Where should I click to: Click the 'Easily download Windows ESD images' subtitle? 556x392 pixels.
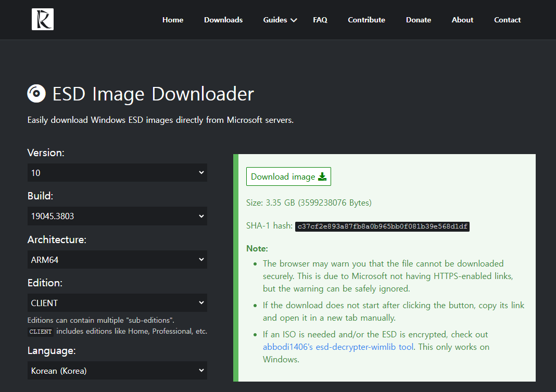coord(160,120)
